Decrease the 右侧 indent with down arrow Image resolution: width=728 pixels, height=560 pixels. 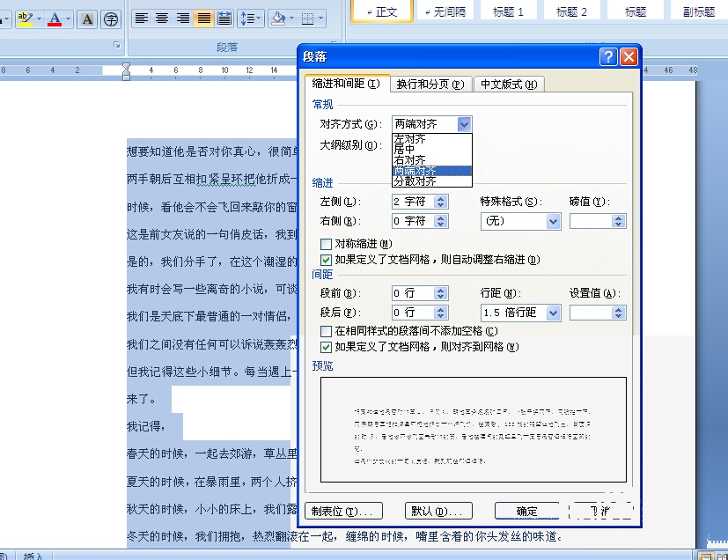[x=441, y=225]
